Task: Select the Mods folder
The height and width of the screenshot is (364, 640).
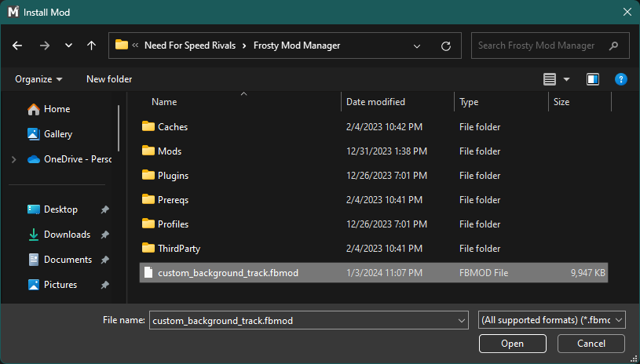Action: pyautogui.click(x=374, y=151)
